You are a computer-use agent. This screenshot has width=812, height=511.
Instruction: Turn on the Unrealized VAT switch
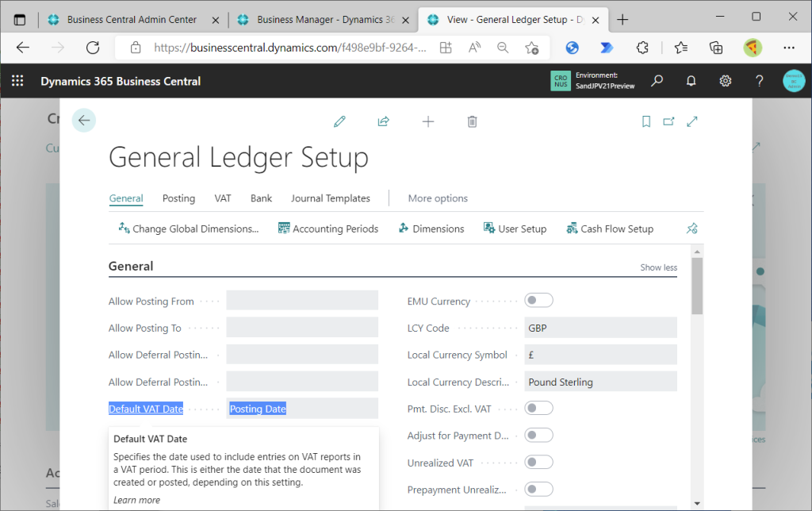tap(539, 462)
